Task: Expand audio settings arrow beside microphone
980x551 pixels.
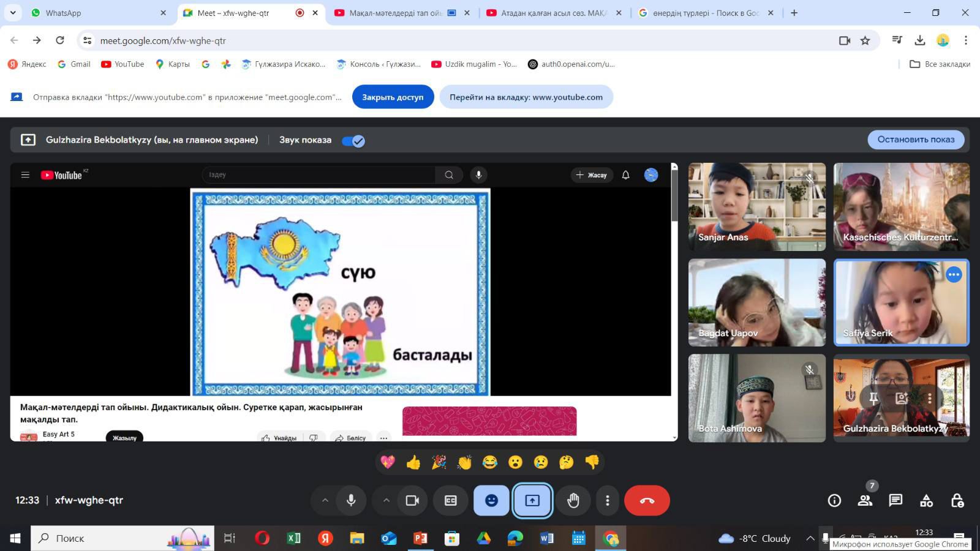Action: pyautogui.click(x=325, y=500)
